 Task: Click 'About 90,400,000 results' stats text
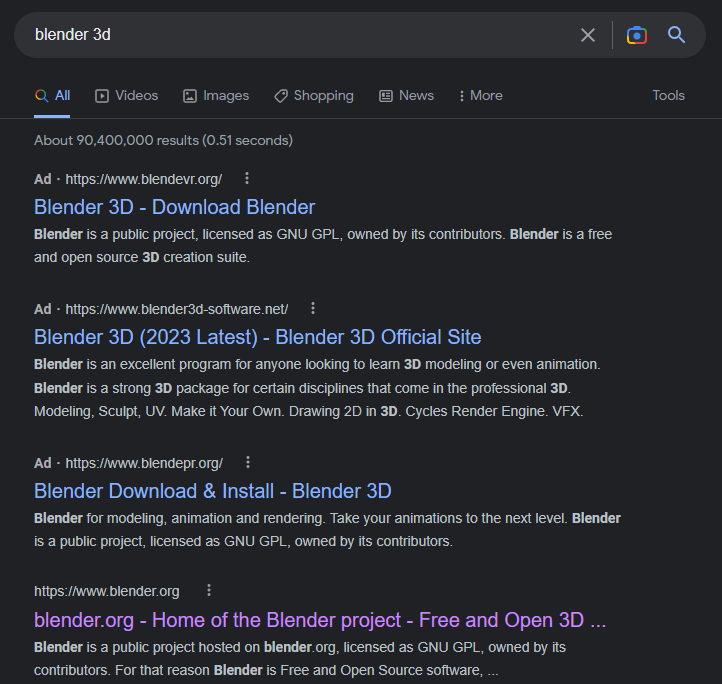pyautogui.click(x=163, y=140)
